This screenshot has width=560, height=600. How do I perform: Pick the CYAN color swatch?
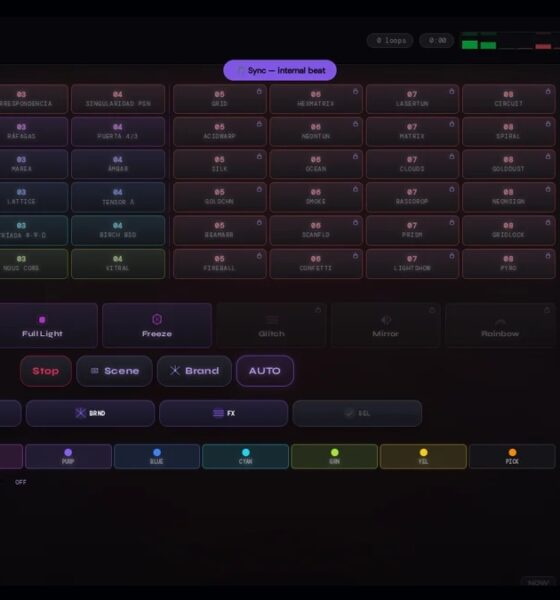point(245,456)
